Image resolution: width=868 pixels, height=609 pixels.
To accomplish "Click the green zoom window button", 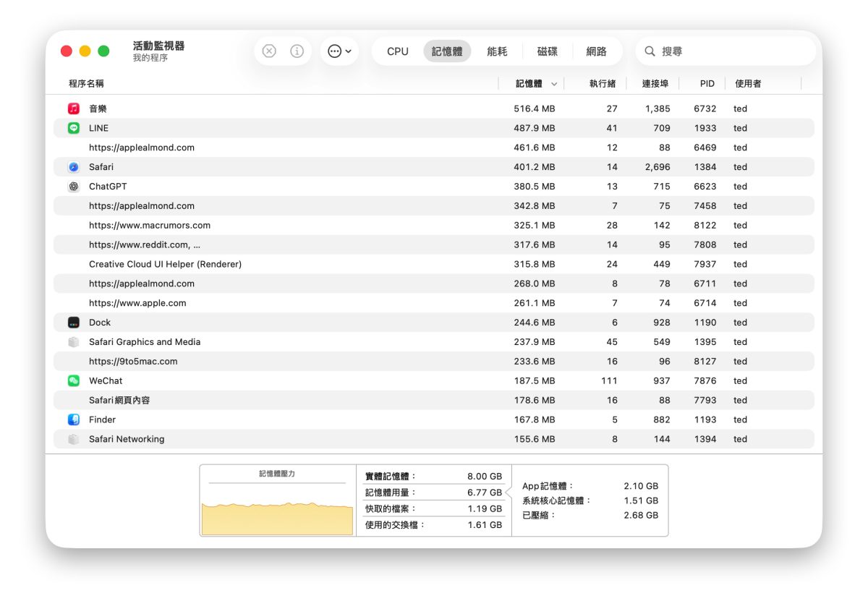I will tap(103, 51).
